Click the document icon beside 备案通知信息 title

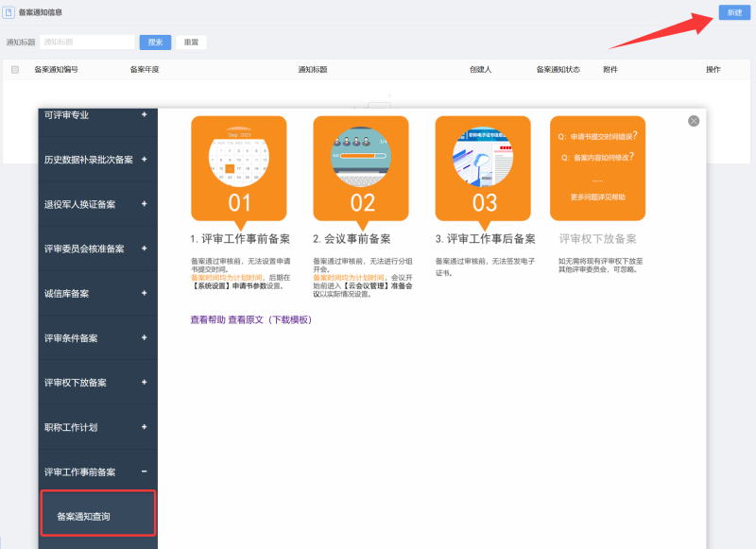10,12
